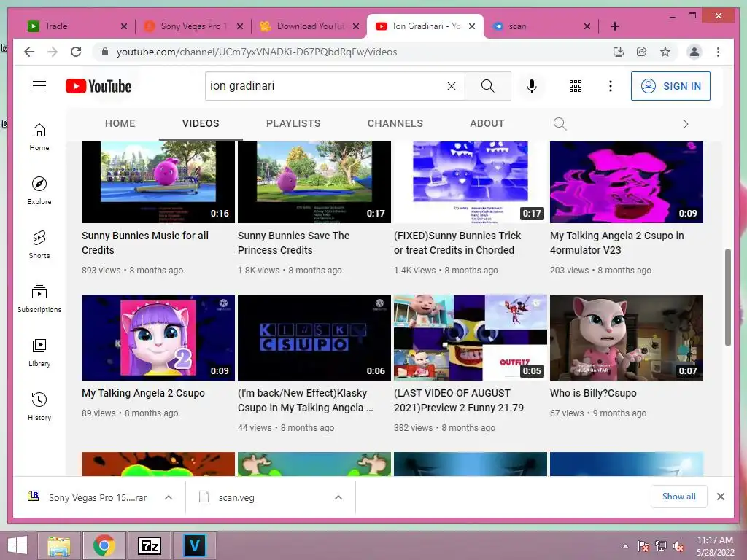
Task: Open 'Who is Billy?Csupo' video title
Action: [x=593, y=393]
